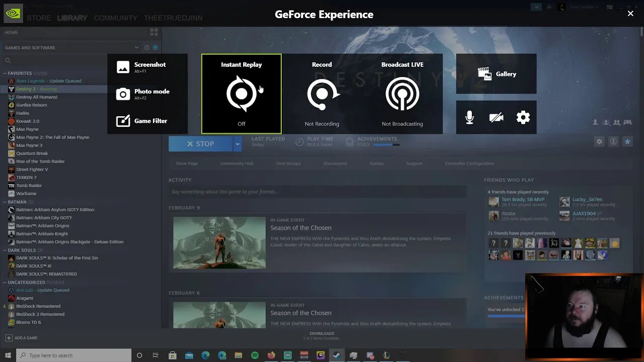The height and width of the screenshot is (362, 644).
Task: Toggle the ready-to-play filter icon
Action: click(155, 48)
